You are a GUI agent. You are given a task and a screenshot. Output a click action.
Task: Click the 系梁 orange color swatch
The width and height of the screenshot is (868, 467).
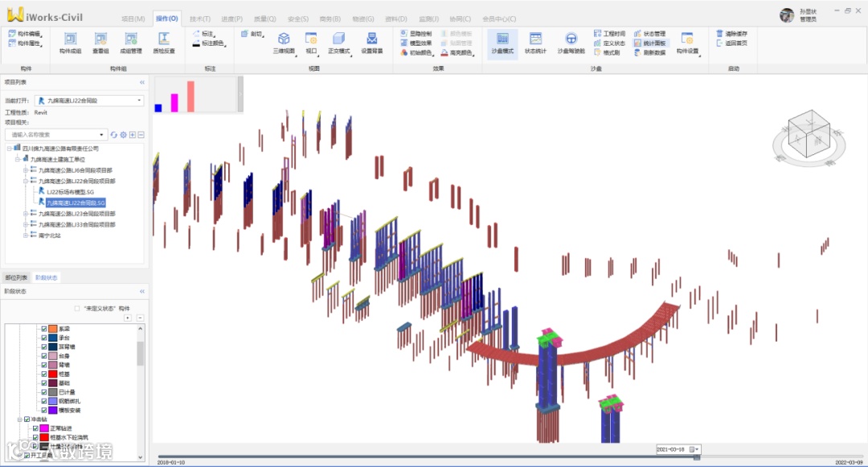[52, 329]
